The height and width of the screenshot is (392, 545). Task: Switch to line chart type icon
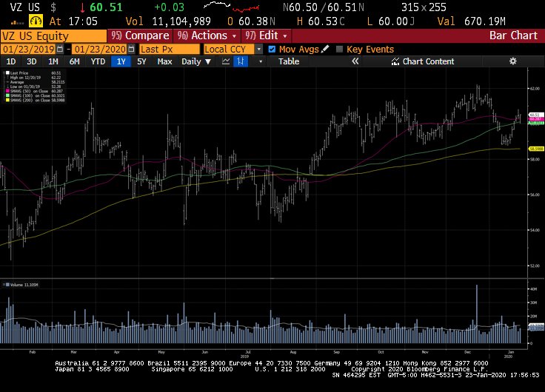click(x=226, y=61)
